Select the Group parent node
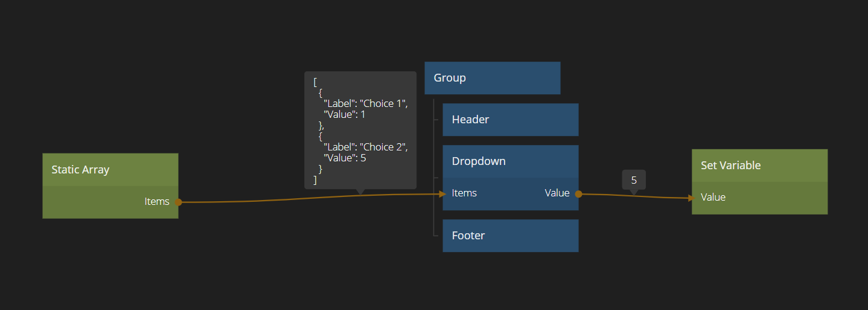The image size is (868, 310). 492,78
